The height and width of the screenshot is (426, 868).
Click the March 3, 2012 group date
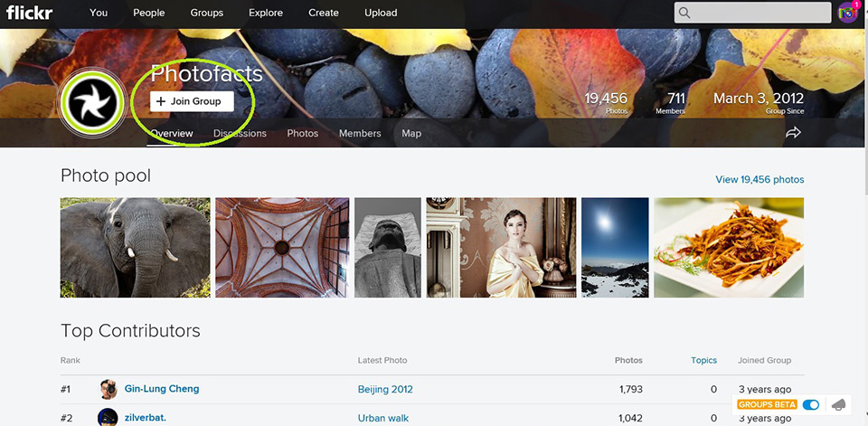tap(759, 102)
